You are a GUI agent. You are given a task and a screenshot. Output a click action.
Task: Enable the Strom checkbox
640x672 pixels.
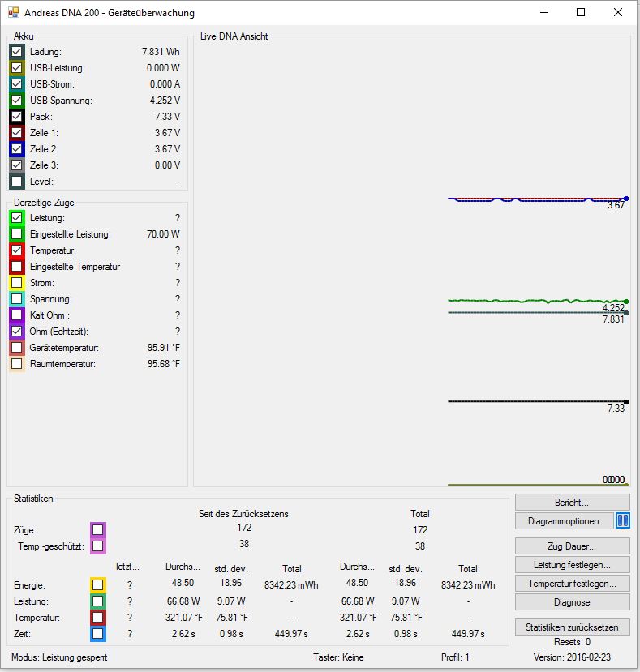tap(17, 283)
